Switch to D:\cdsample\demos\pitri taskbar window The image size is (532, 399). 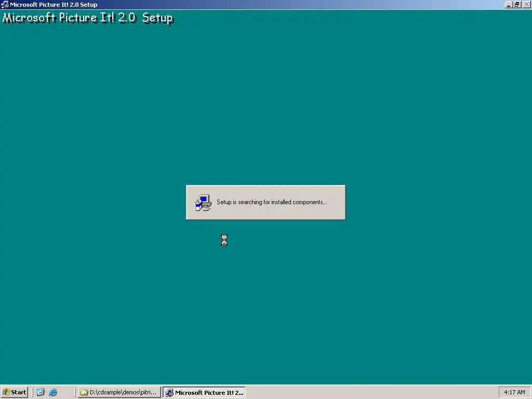(119, 392)
